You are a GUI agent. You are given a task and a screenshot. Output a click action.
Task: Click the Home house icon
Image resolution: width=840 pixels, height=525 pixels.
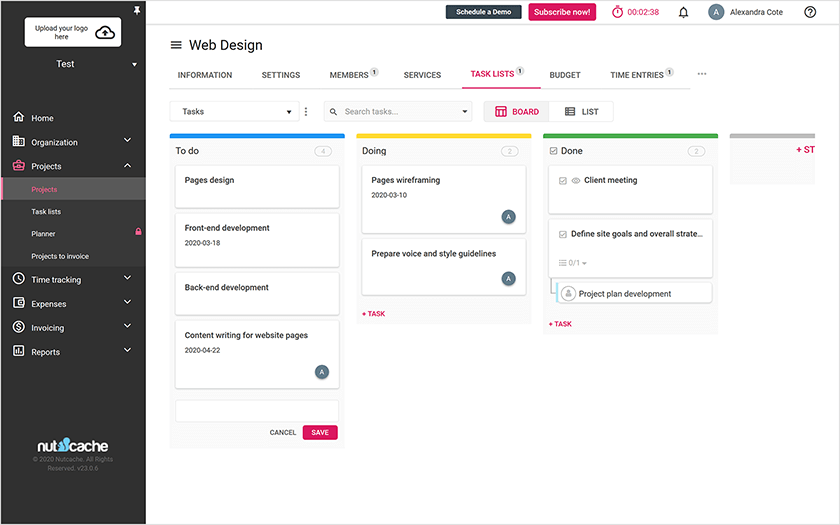19,117
